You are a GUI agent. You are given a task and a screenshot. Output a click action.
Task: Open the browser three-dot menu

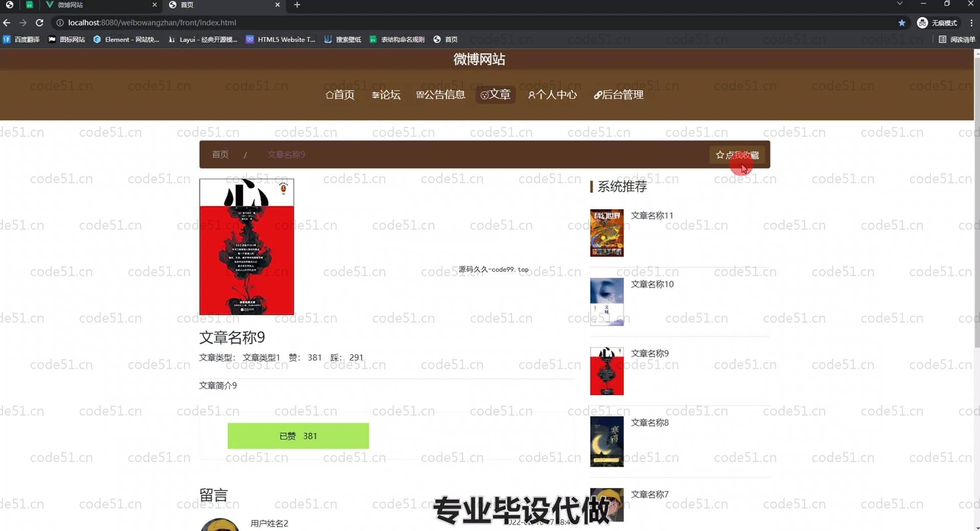click(x=971, y=23)
